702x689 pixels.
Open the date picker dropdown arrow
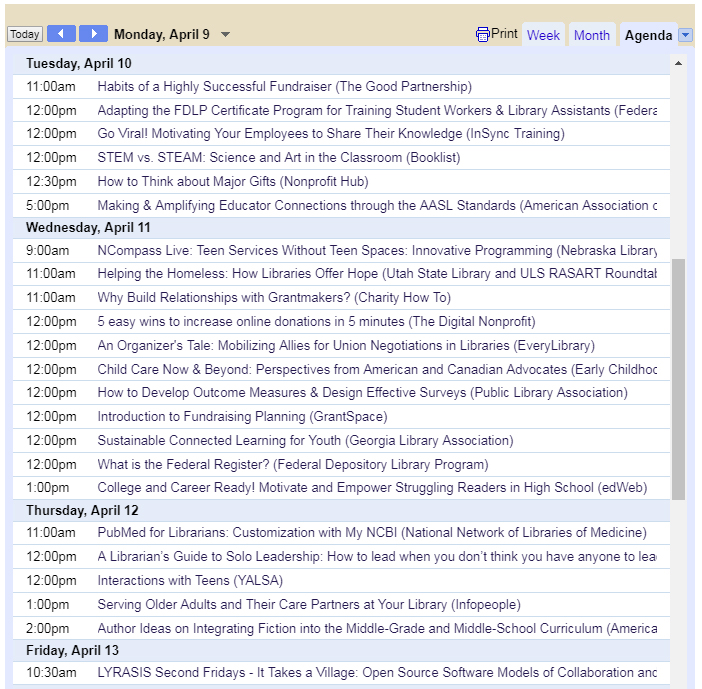[226, 34]
